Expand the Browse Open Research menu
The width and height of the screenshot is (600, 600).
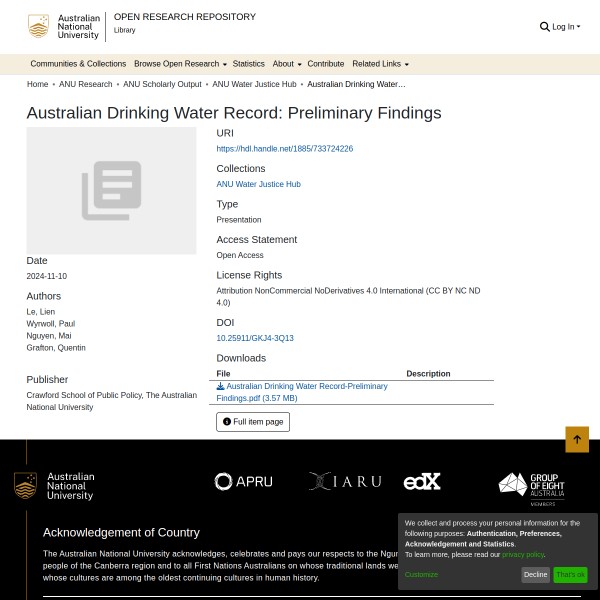pos(180,64)
